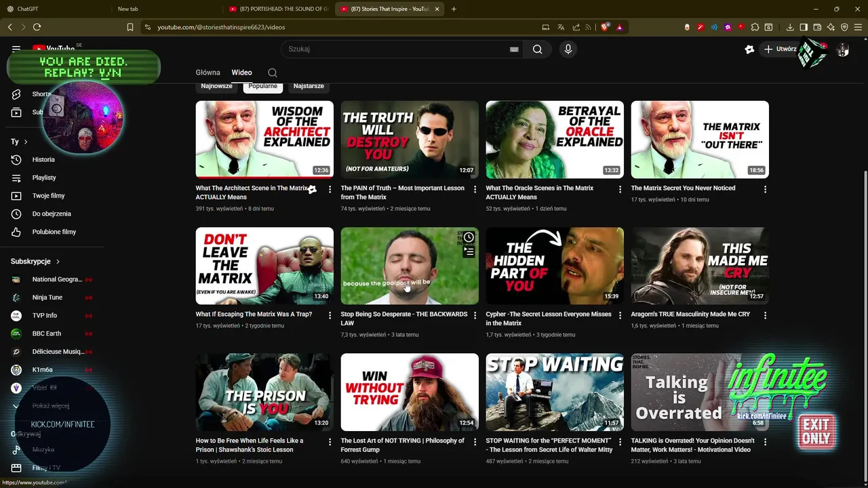
Task: Open Win Without Trying thumbnail
Action: (x=410, y=392)
